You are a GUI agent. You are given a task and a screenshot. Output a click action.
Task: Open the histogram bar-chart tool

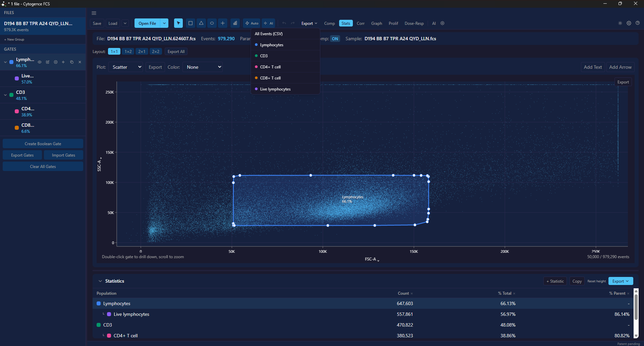pos(235,23)
